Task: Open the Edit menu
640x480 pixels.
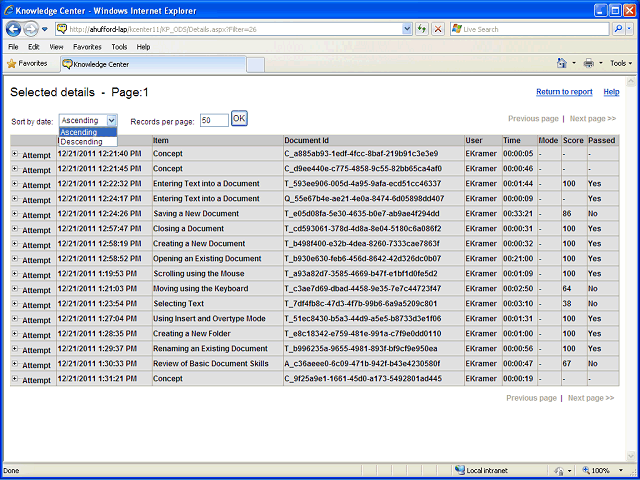Action: [x=33, y=47]
